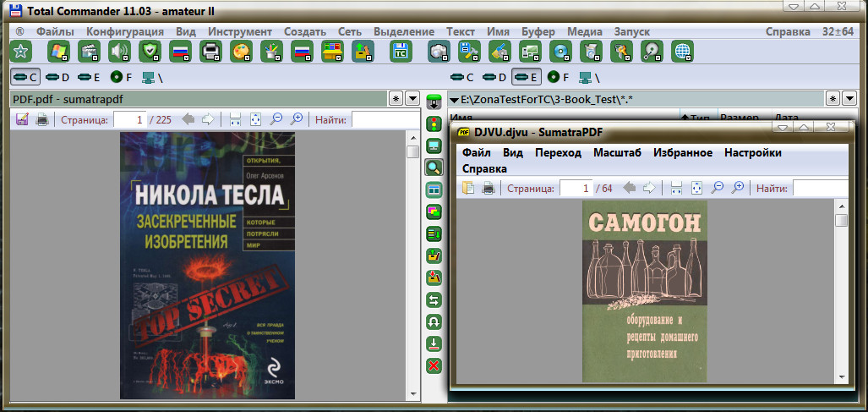Zoom in on the PDF.pdf viewer

[x=298, y=119]
